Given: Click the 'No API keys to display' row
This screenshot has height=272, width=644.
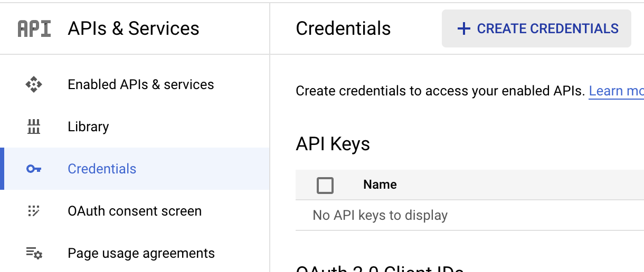Looking at the screenshot, I should tap(380, 215).
